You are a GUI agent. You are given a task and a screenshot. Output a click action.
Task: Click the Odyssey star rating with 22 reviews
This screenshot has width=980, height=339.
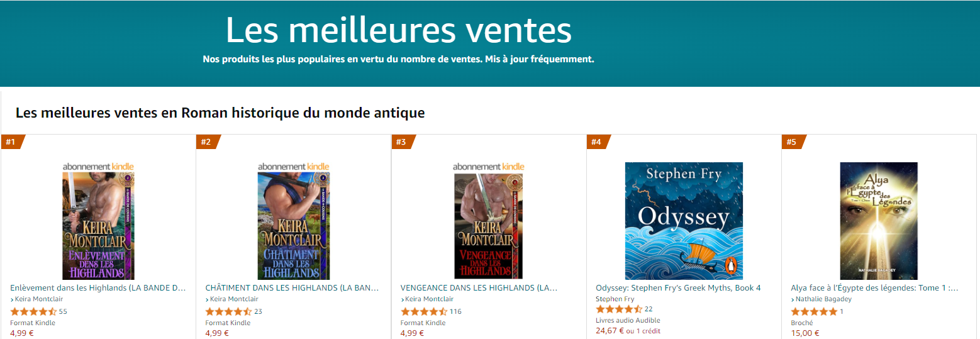click(x=619, y=309)
